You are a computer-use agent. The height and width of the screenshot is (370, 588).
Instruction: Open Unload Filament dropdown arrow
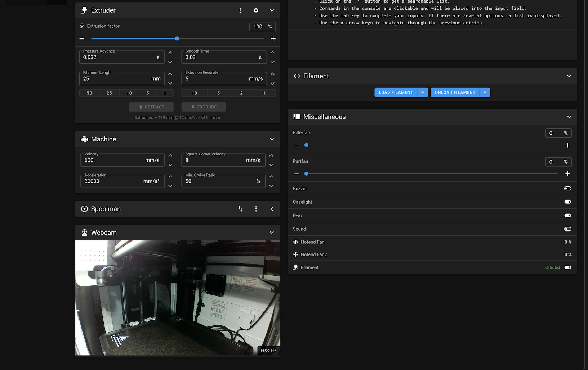tap(485, 92)
